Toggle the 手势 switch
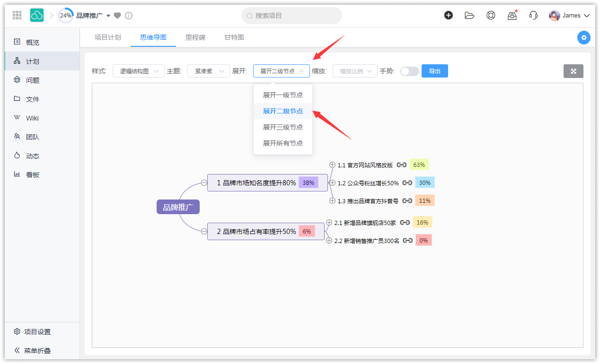 409,71
